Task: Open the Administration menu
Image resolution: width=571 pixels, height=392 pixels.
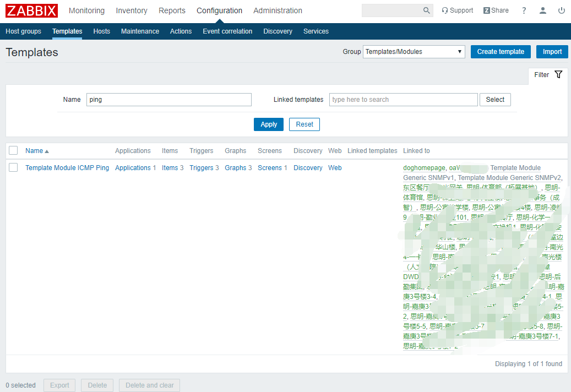Action: (278, 10)
